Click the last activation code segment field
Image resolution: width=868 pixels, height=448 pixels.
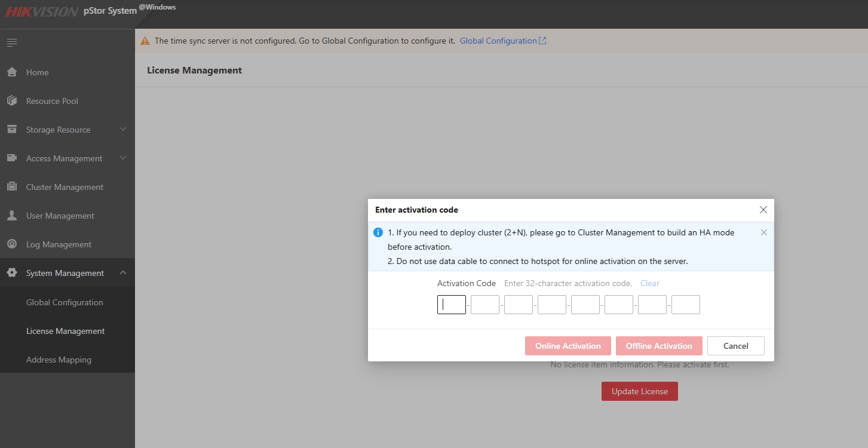(685, 305)
